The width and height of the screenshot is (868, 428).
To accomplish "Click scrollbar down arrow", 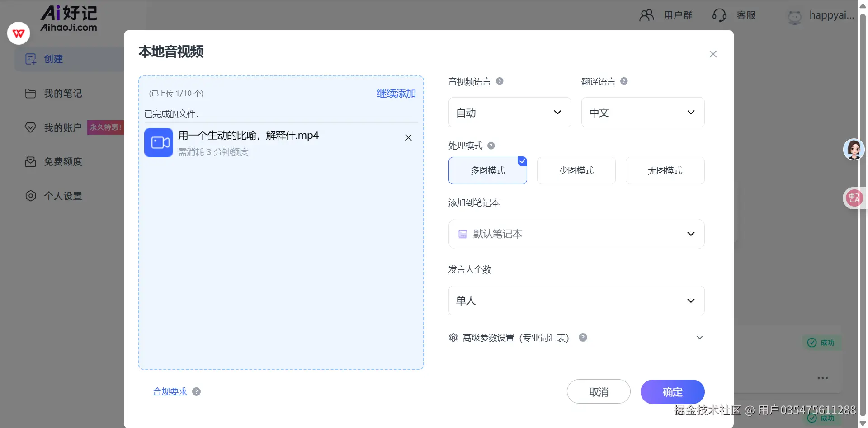I will click(863, 423).
